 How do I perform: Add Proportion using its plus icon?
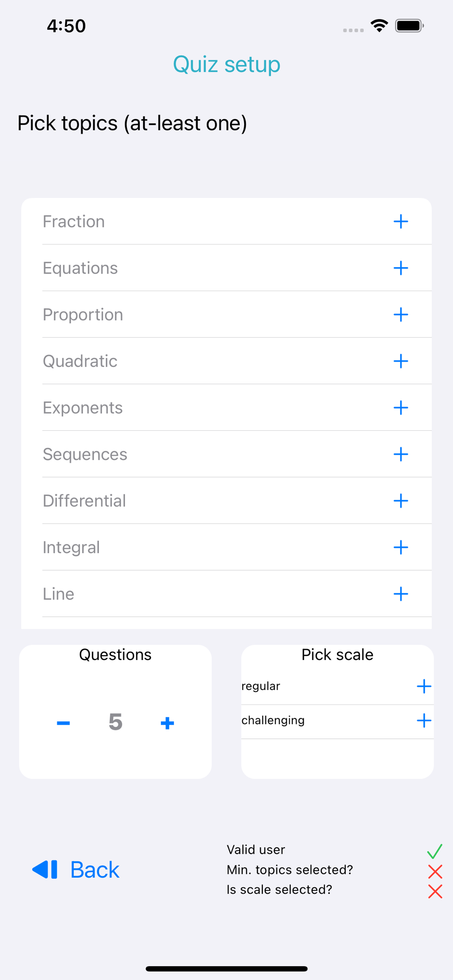401,315
